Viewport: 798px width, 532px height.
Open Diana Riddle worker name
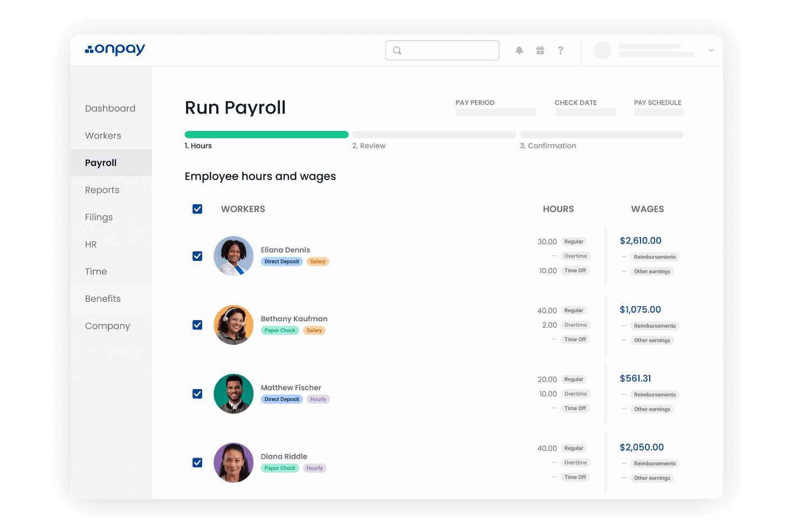tap(284, 457)
